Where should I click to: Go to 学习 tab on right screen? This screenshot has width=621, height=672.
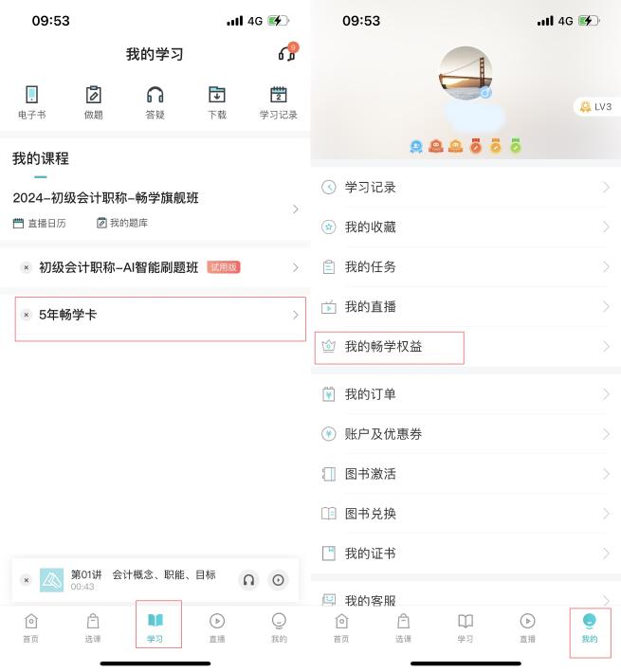coord(465,627)
